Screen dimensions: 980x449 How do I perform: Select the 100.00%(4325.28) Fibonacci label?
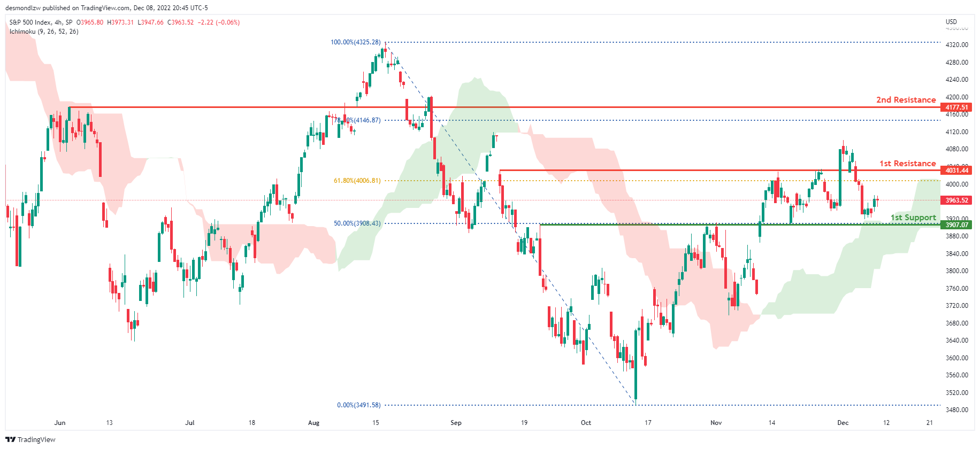(356, 42)
